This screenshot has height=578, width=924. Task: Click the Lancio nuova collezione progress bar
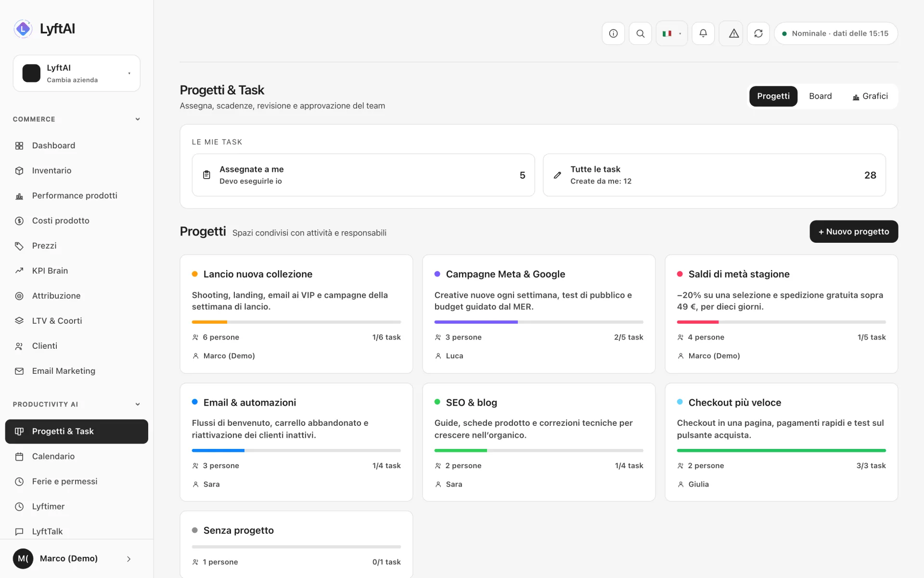click(x=296, y=322)
